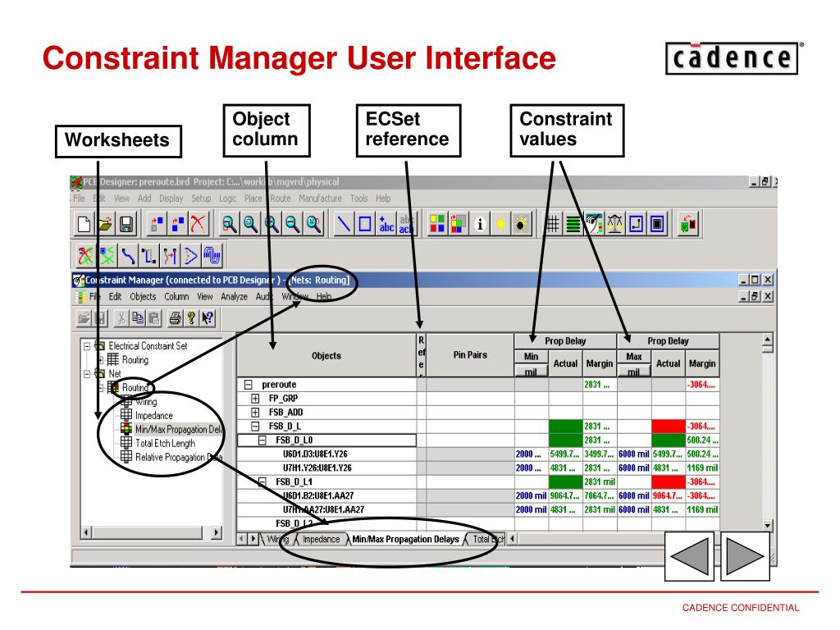Image resolution: width=840 pixels, height=630 pixels.
Task: Select the U6D1.D3:U8E1.Y26 pin pair row
Action: (326, 454)
